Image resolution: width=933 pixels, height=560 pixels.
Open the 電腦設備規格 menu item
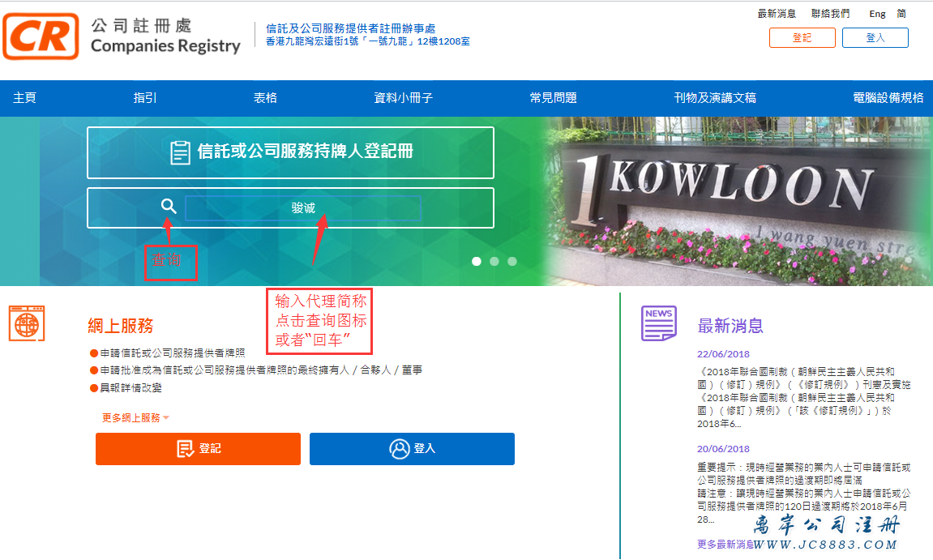pyautogui.click(x=888, y=97)
